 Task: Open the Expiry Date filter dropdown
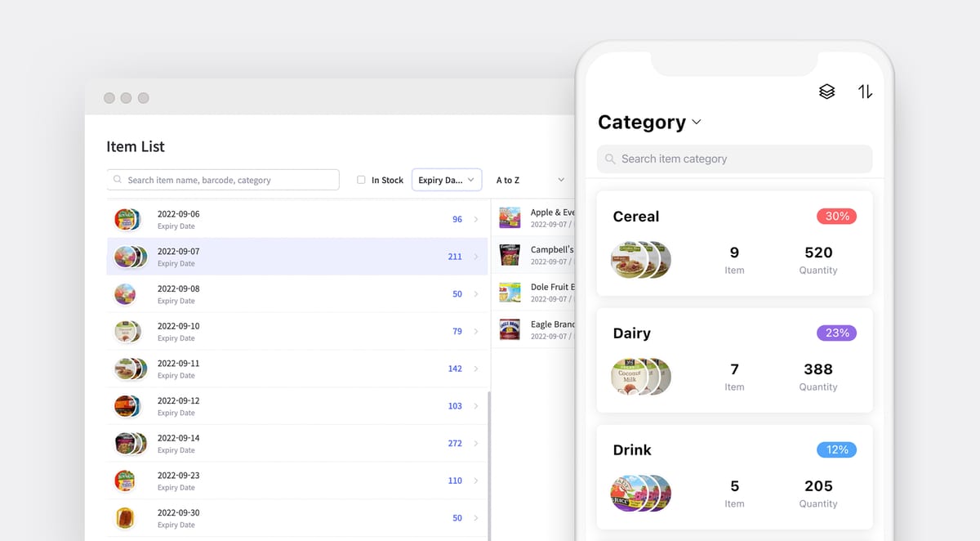447,179
